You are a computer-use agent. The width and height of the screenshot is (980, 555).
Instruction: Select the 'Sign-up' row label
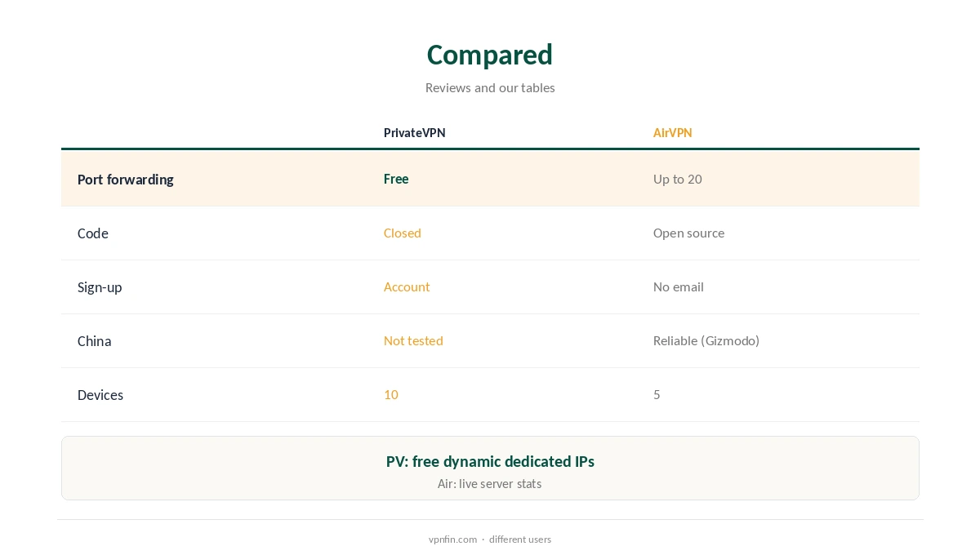tap(100, 286)
